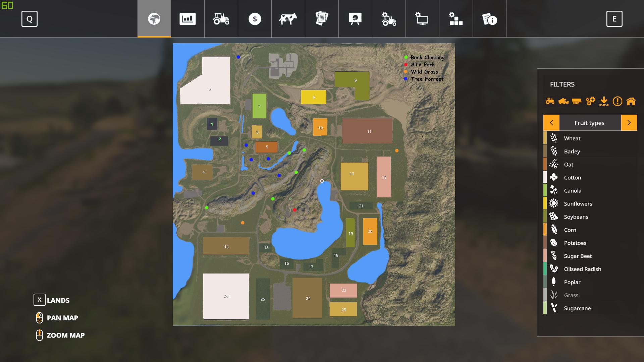Enable the greyed-out Grass filter
The image size is (644, 362).
click(x=571, y=295)
